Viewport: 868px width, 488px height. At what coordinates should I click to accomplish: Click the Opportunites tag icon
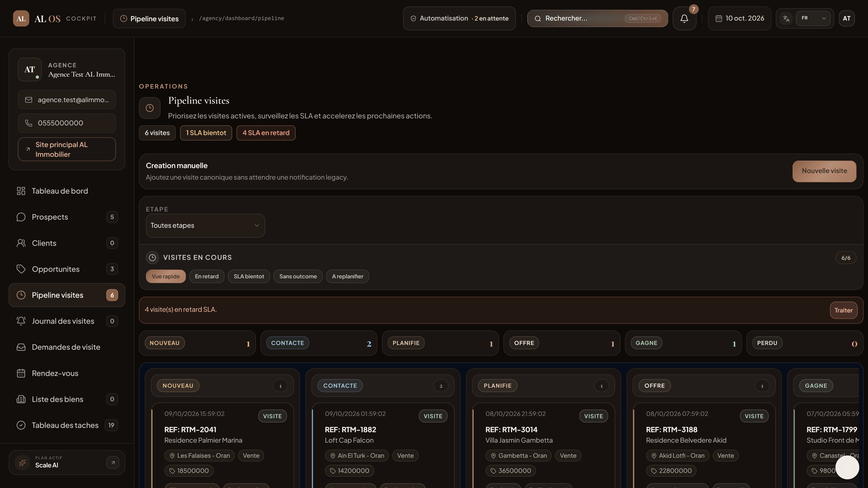(21, 269)
